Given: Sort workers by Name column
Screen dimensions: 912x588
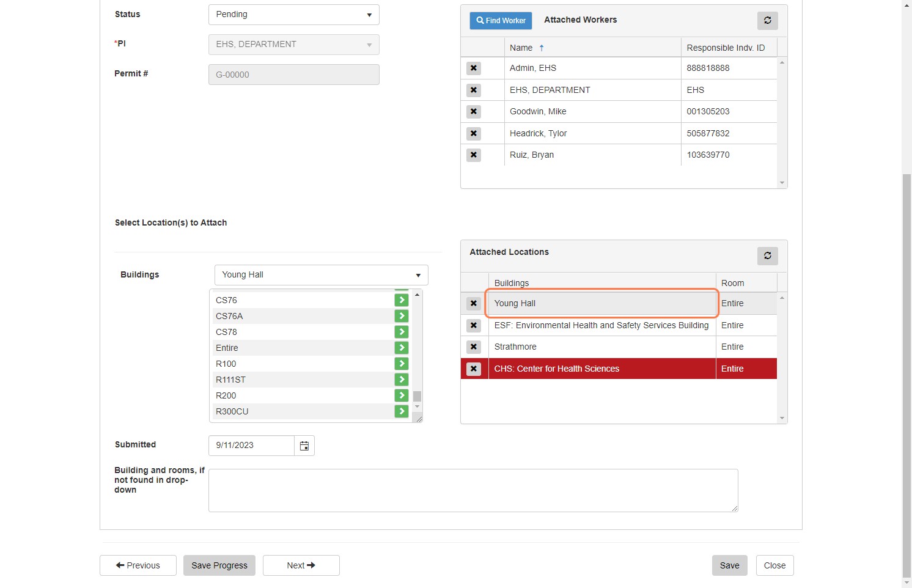Looking at the screenshot, I should 521,48.
